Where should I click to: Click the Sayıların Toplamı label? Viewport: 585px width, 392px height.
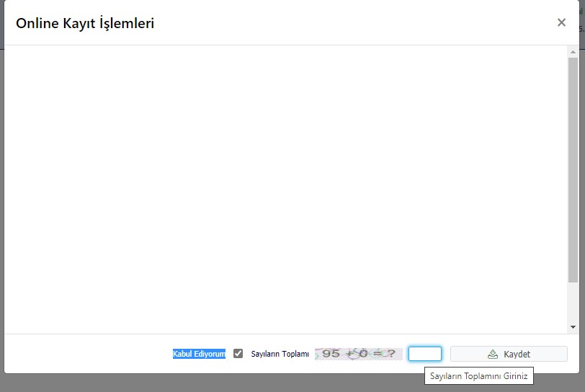coord(280,354)
